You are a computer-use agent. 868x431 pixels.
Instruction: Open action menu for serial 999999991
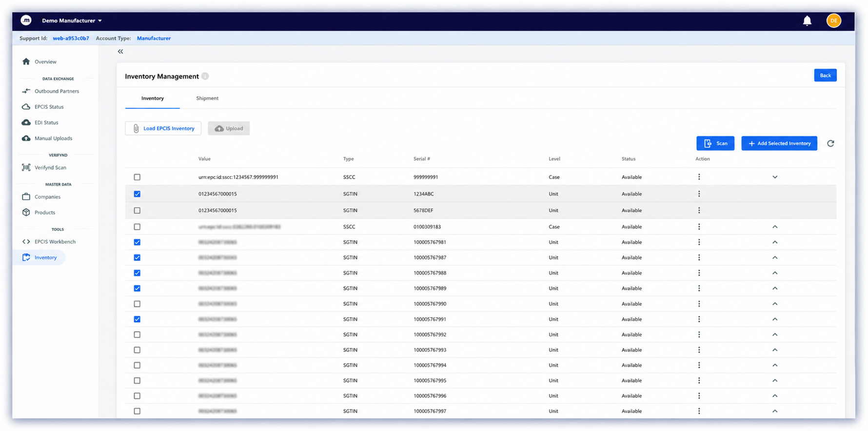tap(699, 177)
